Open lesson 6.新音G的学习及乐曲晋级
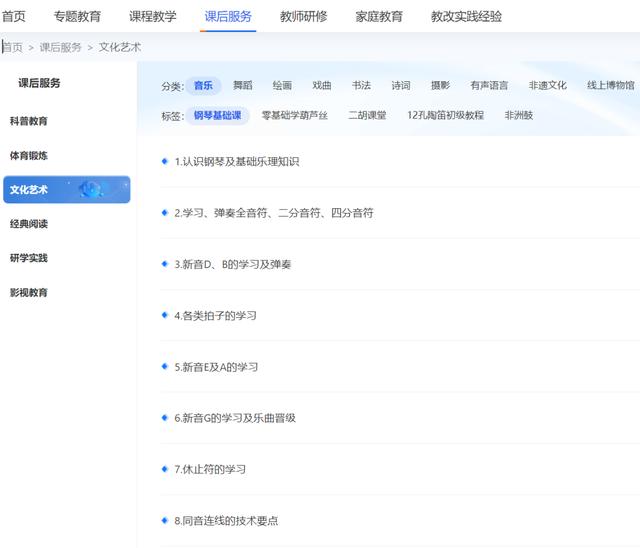Viewport: 640px width, 548px height. pos(235,418)
